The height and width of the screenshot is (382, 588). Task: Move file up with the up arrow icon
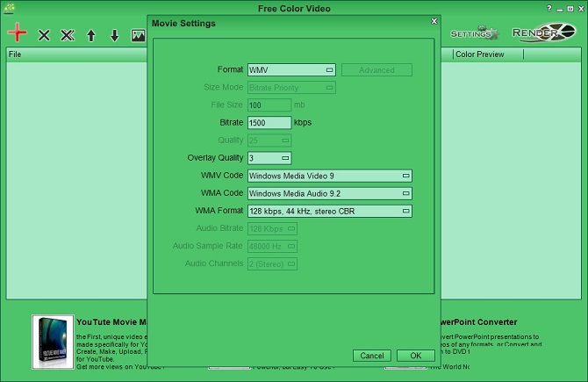point(91,36)
